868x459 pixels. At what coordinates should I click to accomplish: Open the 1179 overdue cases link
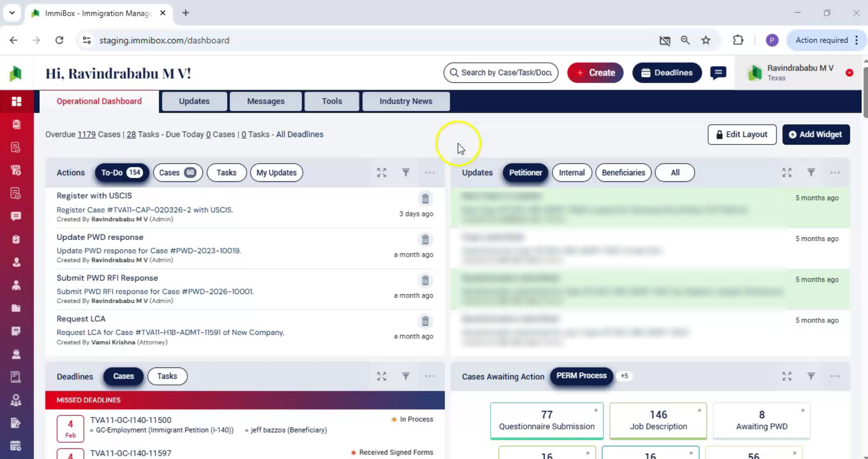point(86,134)
